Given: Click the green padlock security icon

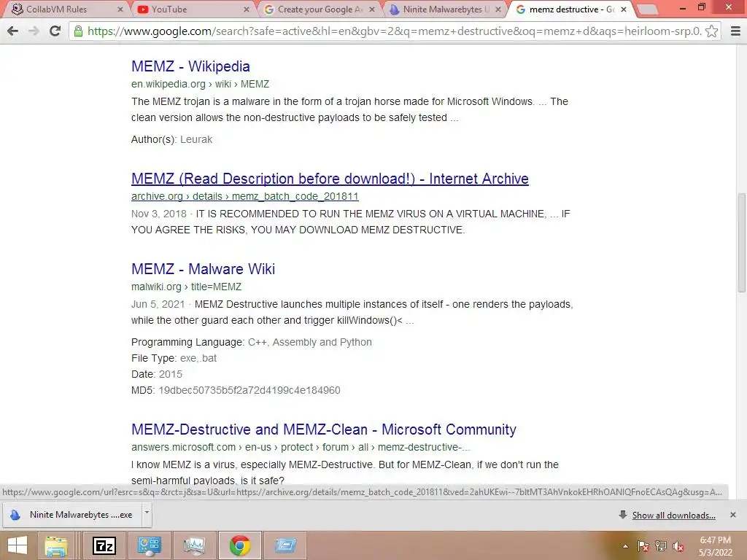Looking at the screenshot, I should tap(78, 31).
